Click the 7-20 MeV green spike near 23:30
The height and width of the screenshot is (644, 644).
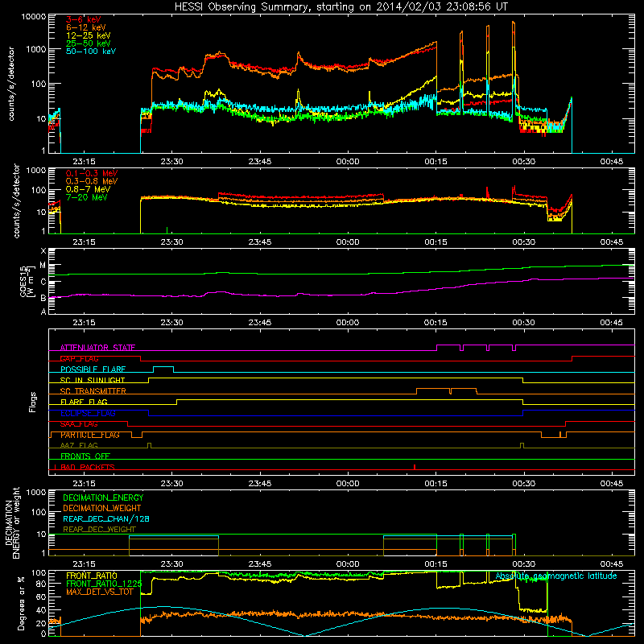pyautogui.click(x=167, y=230)
